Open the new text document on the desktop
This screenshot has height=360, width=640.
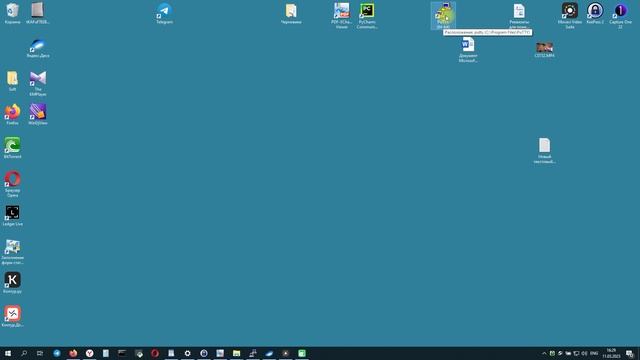[544, 150]
